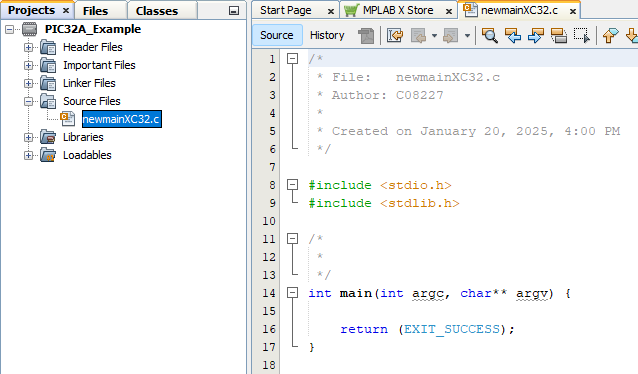Collapse the Source Files folder
The width and height of the screenshot is (638, 374).
pos(28,101)
